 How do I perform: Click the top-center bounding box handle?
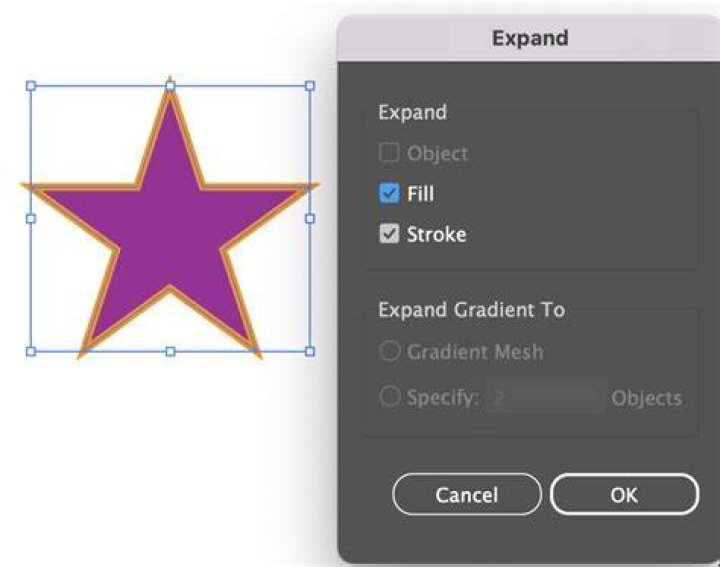170,86
